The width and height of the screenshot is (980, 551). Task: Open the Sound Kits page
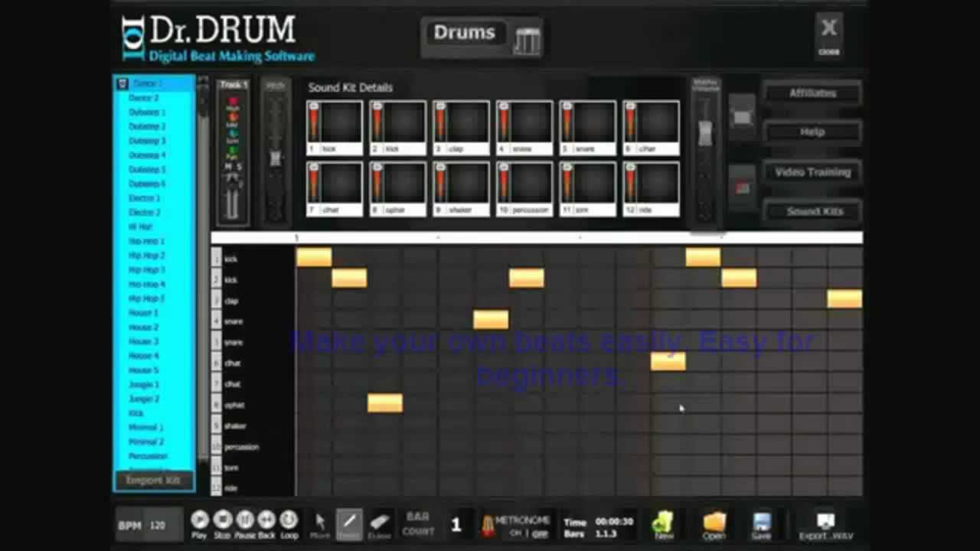812,211
